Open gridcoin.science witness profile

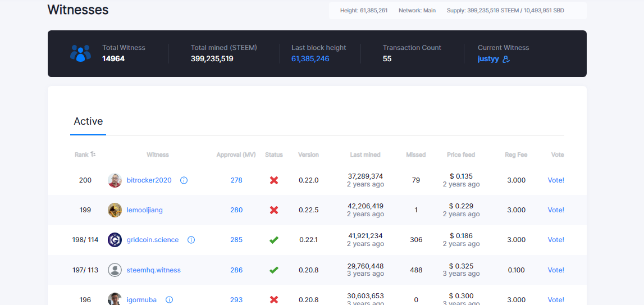153,240
